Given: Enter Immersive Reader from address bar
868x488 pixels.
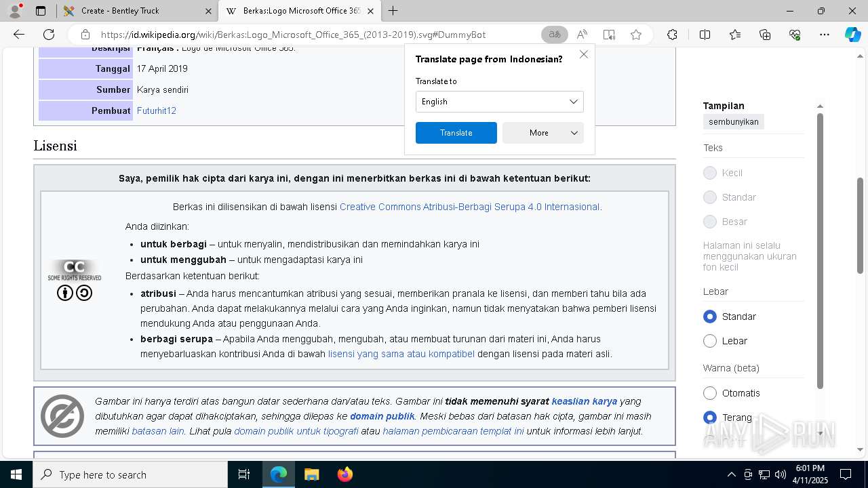Looking at the screenshot, I should click(x=609, y=35).
